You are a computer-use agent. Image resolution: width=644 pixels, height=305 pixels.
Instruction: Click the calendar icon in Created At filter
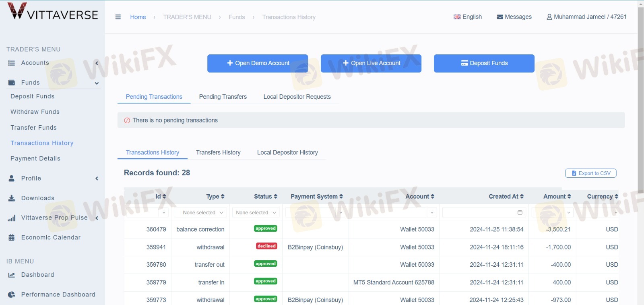tap(520, 212)
